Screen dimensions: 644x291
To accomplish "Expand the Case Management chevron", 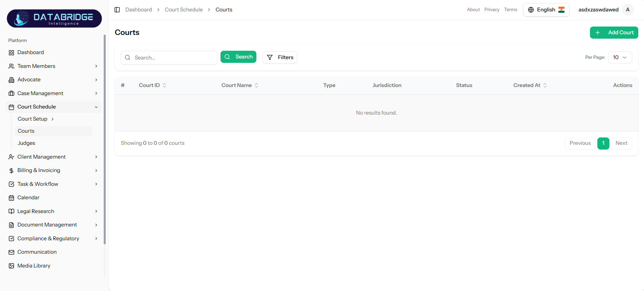I will click(96, 93).
